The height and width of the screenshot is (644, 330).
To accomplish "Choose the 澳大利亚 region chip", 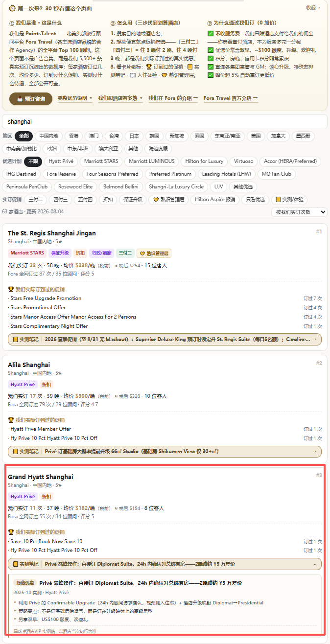I will pos(108,148).
